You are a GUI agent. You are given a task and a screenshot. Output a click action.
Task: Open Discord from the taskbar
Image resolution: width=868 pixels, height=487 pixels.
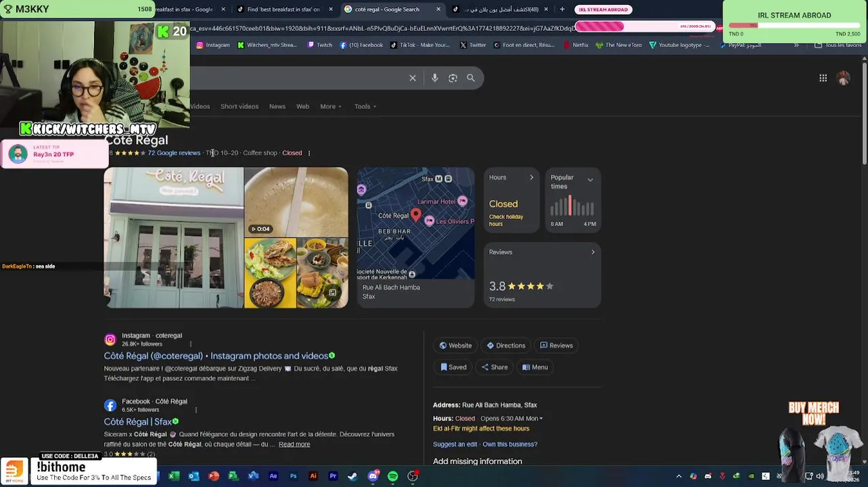(x=373, y=476)
